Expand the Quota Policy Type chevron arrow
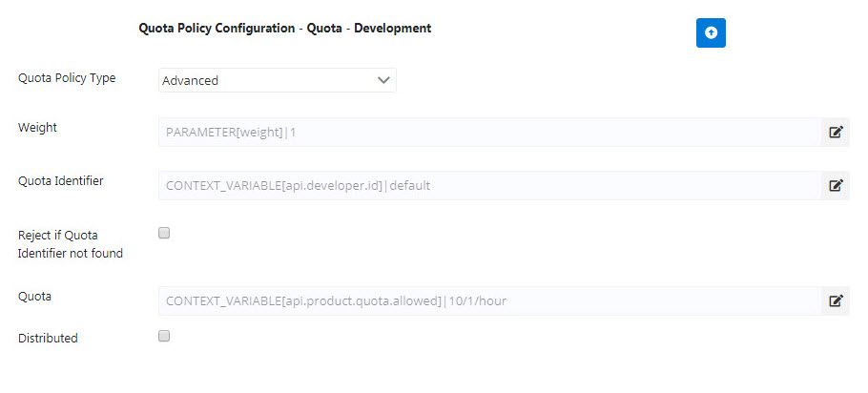 coord(383,80)
